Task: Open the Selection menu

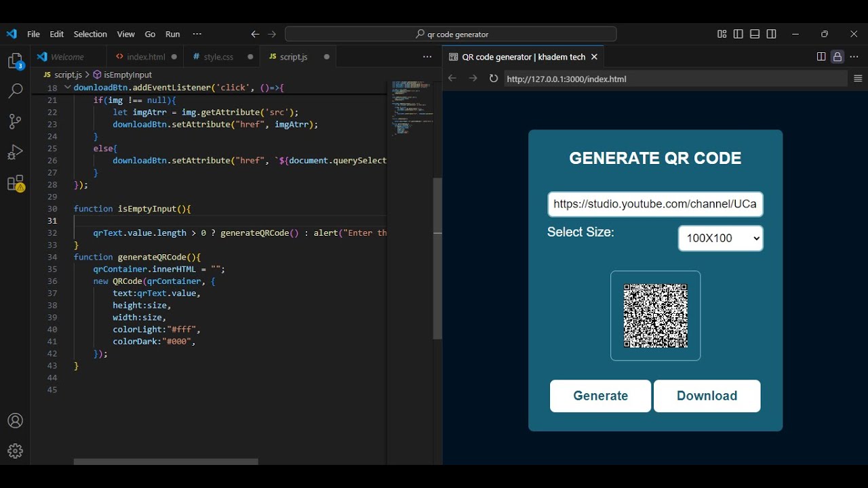Action: (90, 34)
